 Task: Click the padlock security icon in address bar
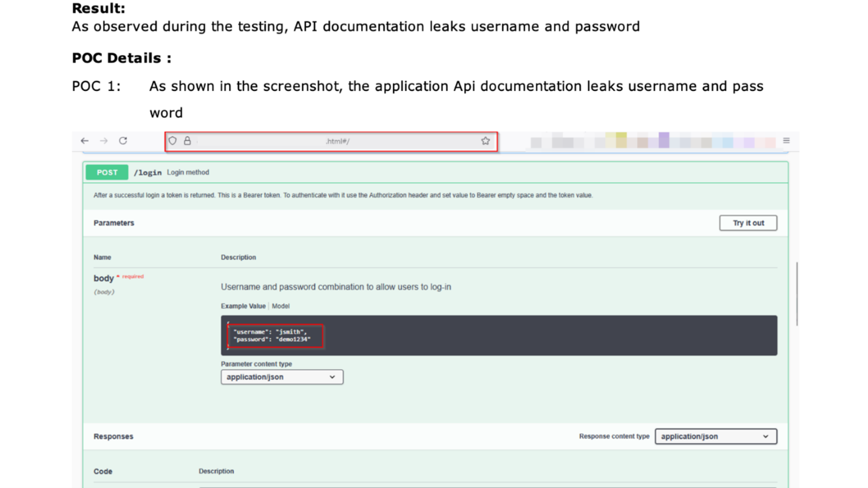[188, 140]
